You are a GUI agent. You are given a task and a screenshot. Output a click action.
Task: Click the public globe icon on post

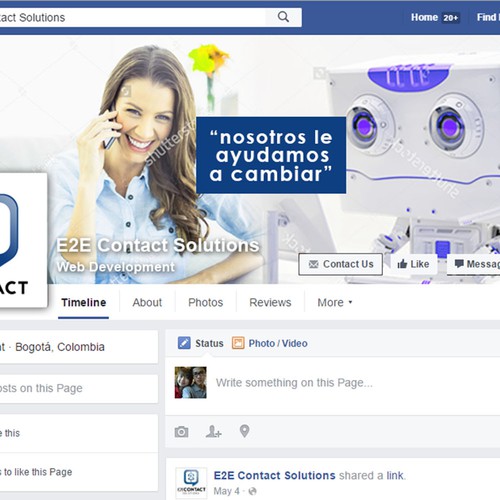tap(253, 491)
